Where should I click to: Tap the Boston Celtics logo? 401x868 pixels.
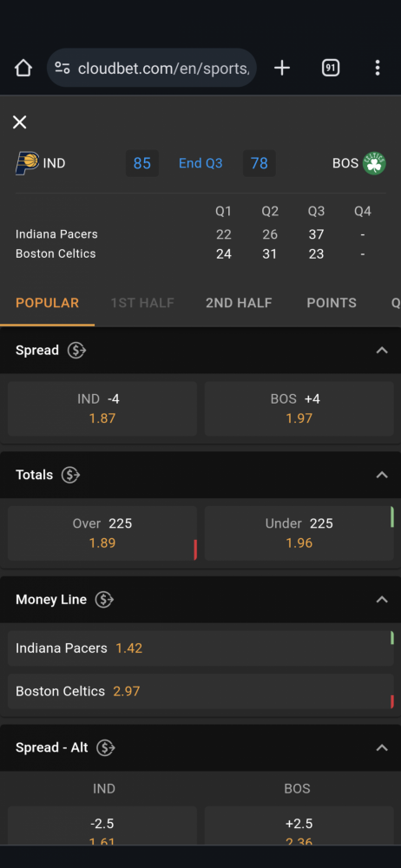click(374, 163)
